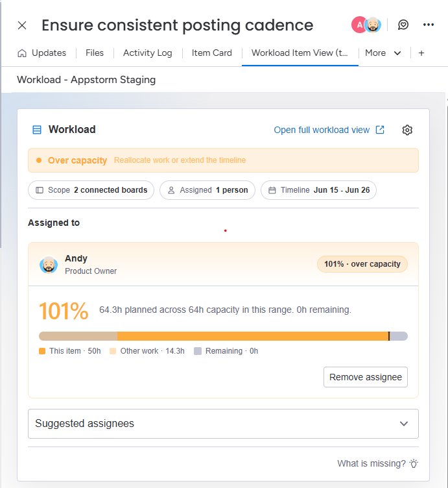Click the pale 'Other work' legend swatch
448x488 pixels.
pyautogui.click(x=113, y=351)
